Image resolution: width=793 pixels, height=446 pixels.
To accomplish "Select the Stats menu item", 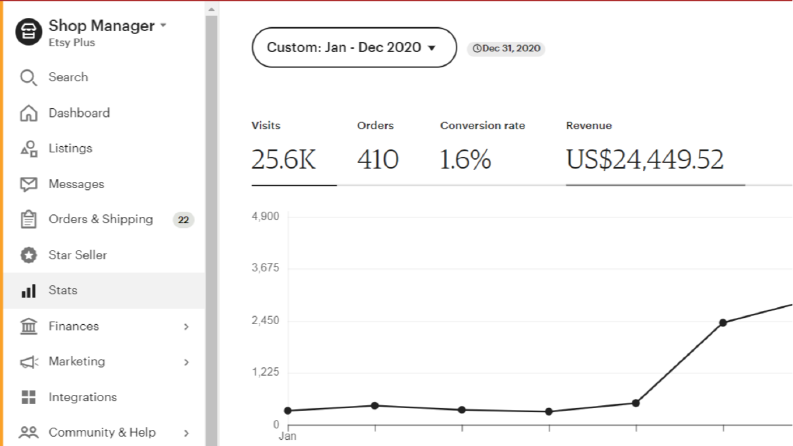I will click(x=104, y=290).
